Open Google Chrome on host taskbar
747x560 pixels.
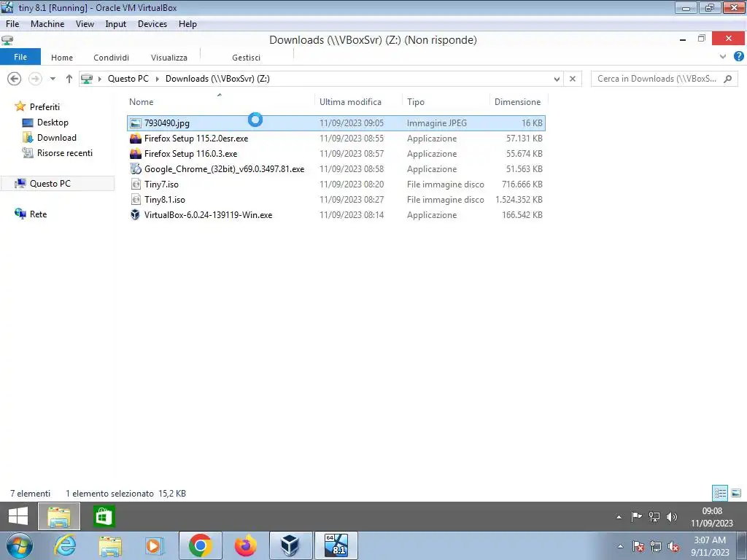200,545
